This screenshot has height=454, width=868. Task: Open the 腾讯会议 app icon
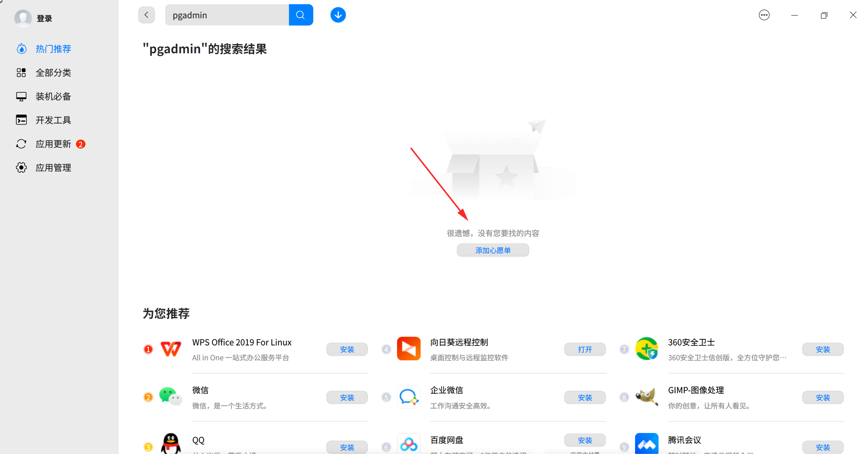pyautogui.click(x=647, y=443)
